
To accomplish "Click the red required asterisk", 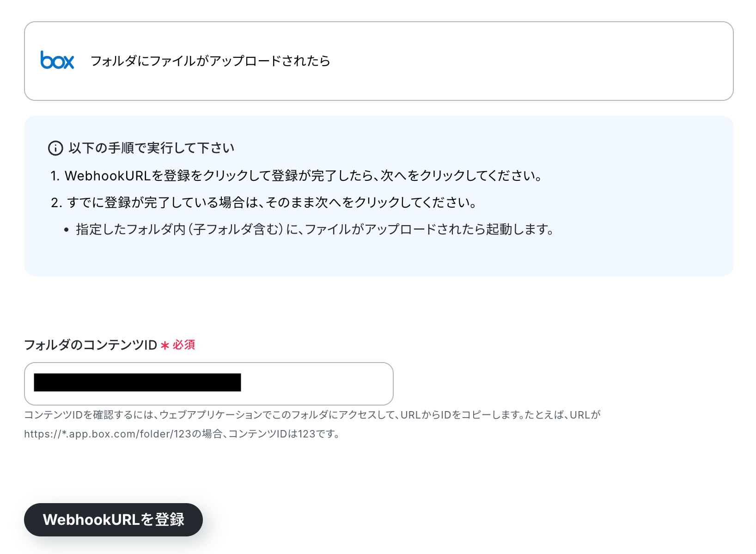I will [x=165, y=345].
